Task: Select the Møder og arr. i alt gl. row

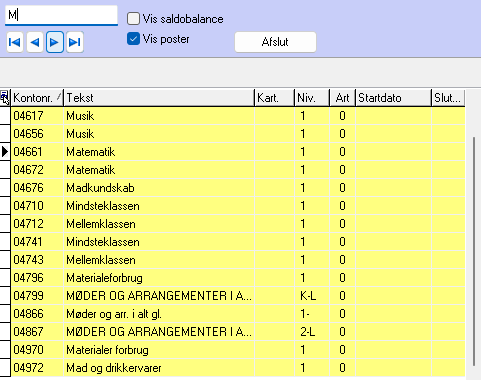Action: click(x=238, y=314)
